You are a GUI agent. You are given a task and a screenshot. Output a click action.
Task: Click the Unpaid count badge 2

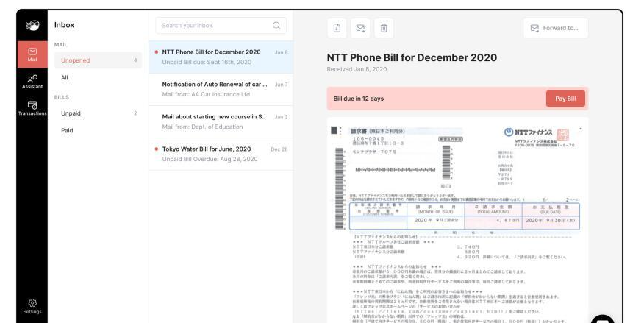[x=135, y=113]
